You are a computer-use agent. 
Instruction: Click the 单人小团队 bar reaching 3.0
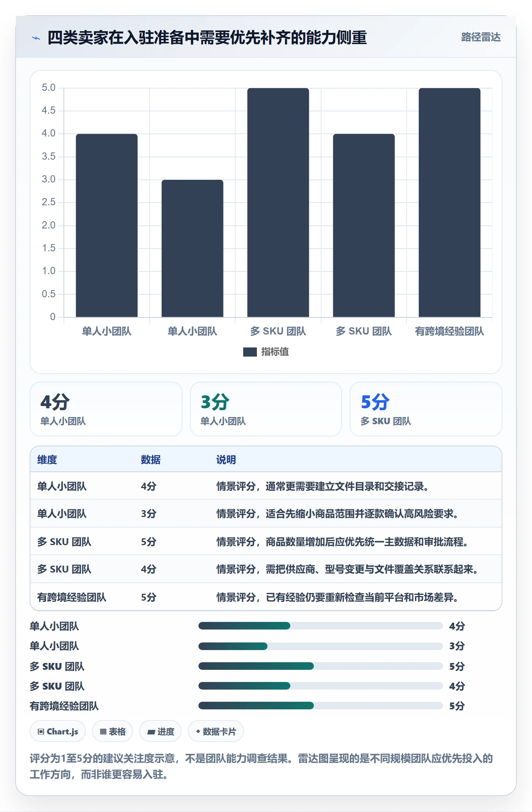point(192,248)
